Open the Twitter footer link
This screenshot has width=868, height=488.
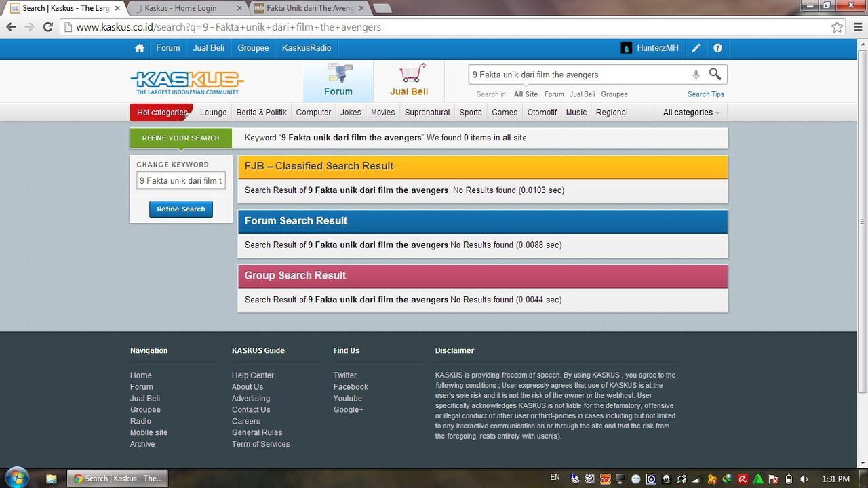pos(345,375)
